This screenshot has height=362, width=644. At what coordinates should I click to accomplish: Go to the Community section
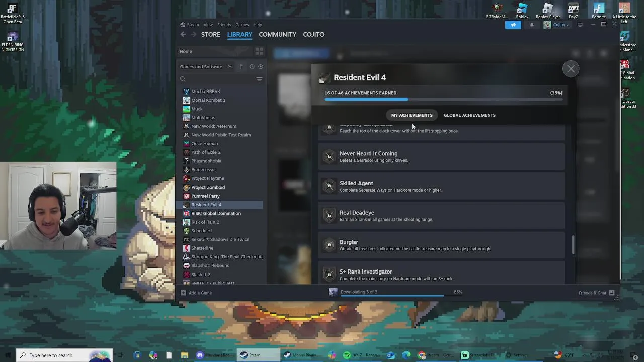click(x=277, y=34)
